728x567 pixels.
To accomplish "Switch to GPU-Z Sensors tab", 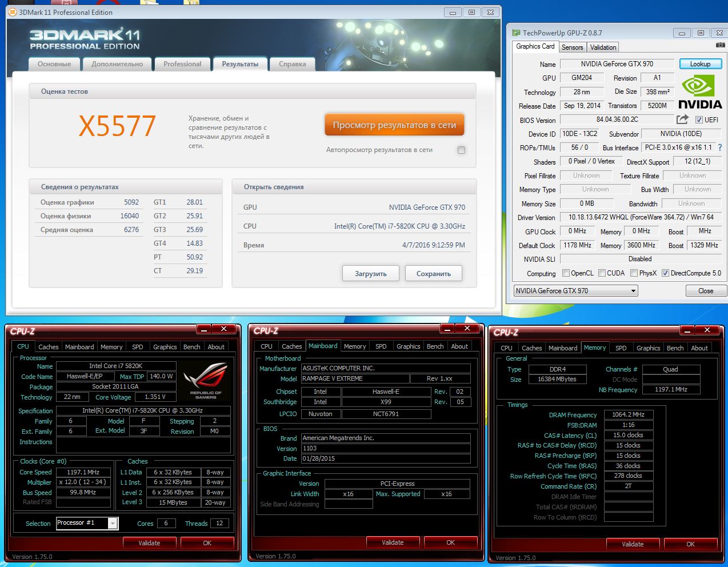I will coord(572,47).
